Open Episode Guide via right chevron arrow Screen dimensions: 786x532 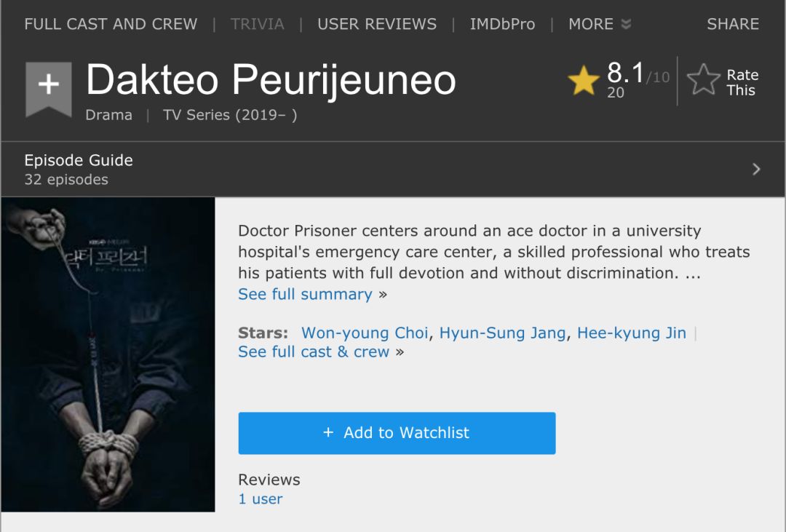(x=756, y=170)
